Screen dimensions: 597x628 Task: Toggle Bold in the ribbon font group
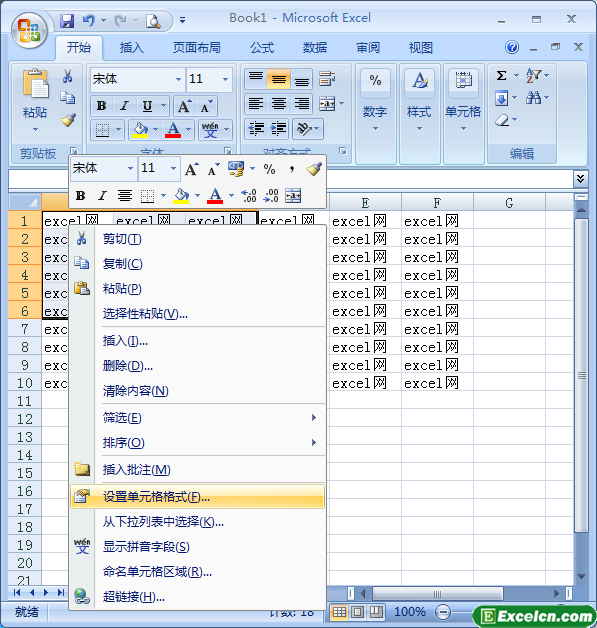[x=101, y=106]
